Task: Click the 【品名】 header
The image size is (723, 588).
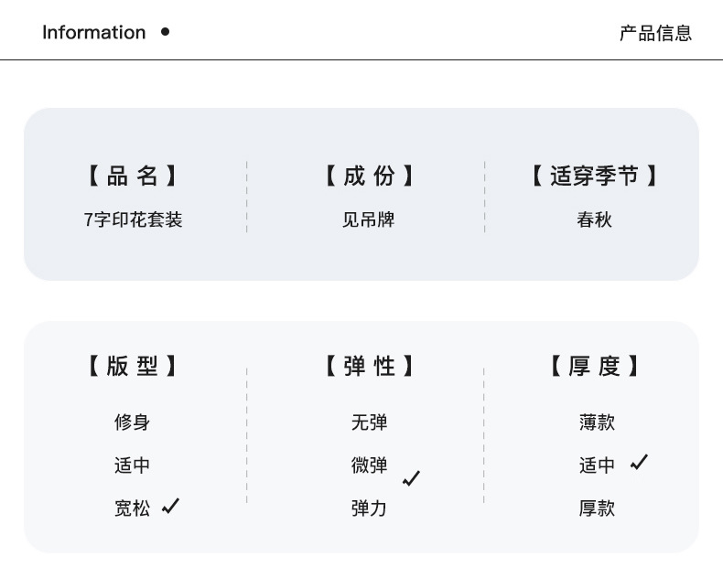Action: (133, 176)
